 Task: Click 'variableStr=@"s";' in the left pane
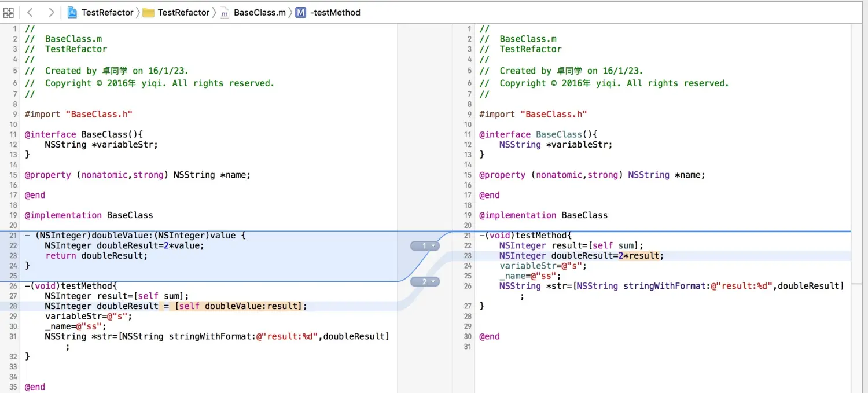pos(89,316)
